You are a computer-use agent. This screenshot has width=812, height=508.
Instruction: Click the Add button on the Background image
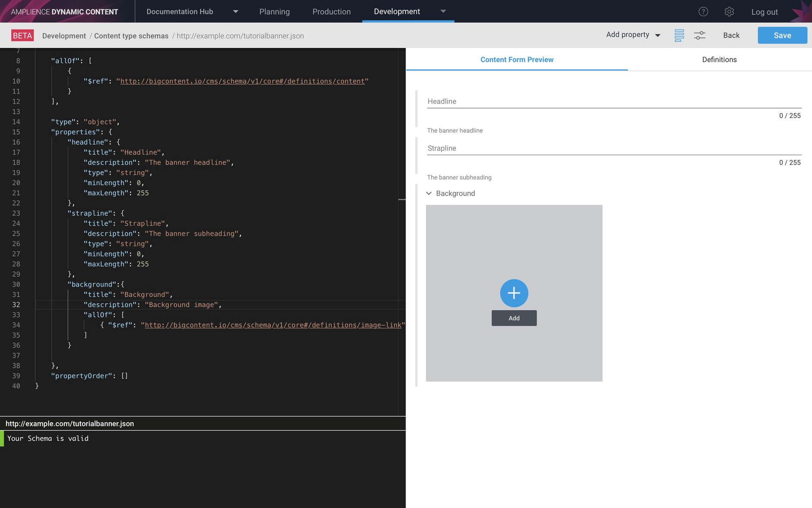[514, 318]
